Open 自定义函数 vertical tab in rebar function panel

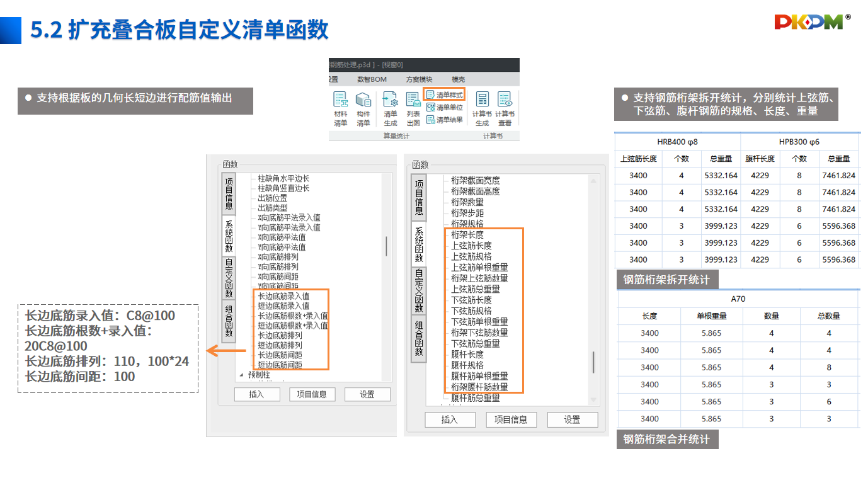[x=229, y=278]
